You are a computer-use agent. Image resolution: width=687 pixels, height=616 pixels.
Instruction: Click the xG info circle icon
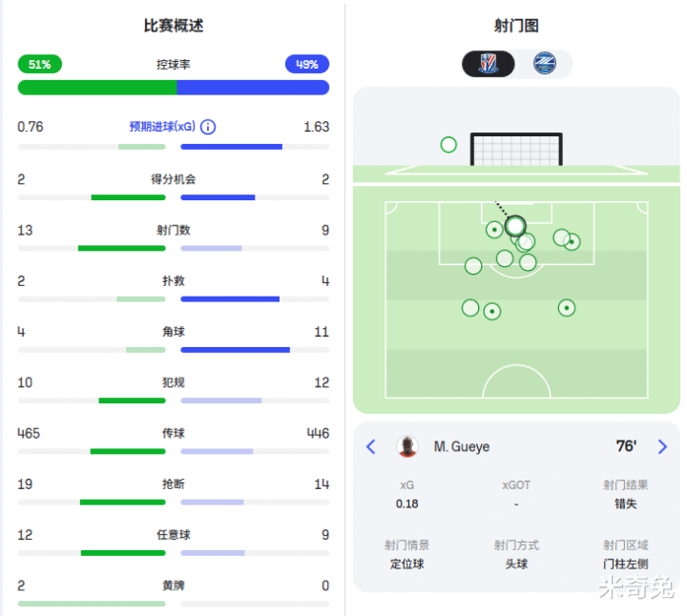[208, 127]
